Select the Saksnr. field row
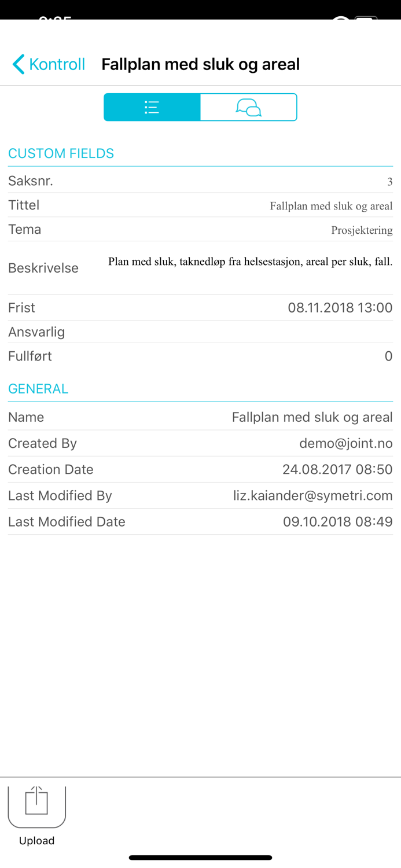The width and height of the screenshot is (401, 868). pos(200,181)
